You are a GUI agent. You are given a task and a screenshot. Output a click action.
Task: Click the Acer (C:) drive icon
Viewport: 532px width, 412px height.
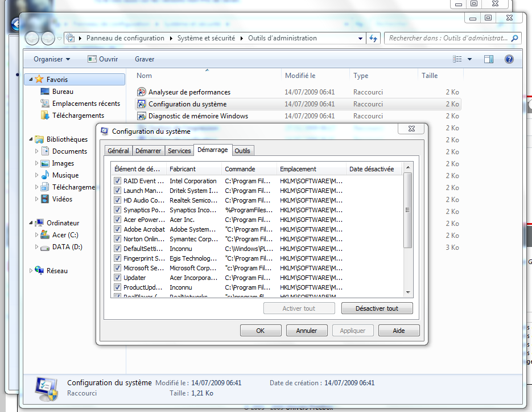[45, 234]
